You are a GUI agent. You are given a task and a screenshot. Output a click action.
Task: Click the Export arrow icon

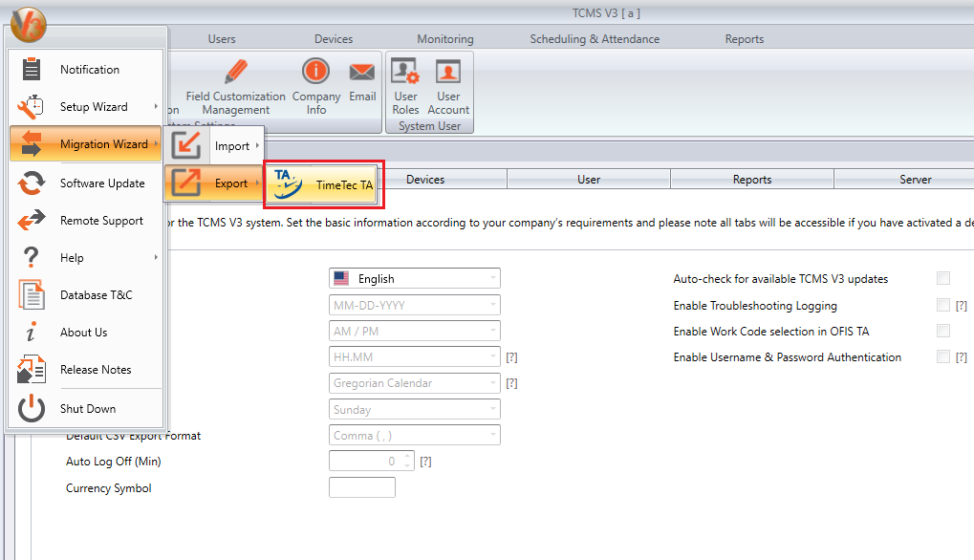point(186,183)
